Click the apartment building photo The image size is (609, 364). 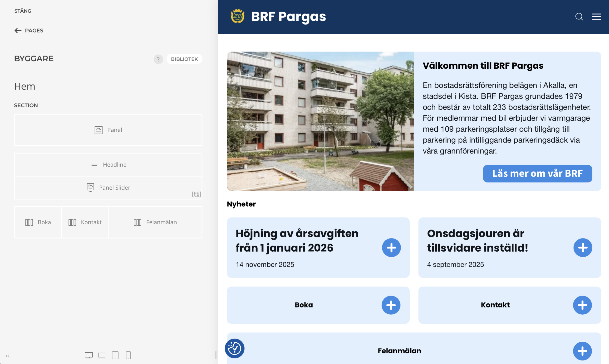tap(320, 121)
